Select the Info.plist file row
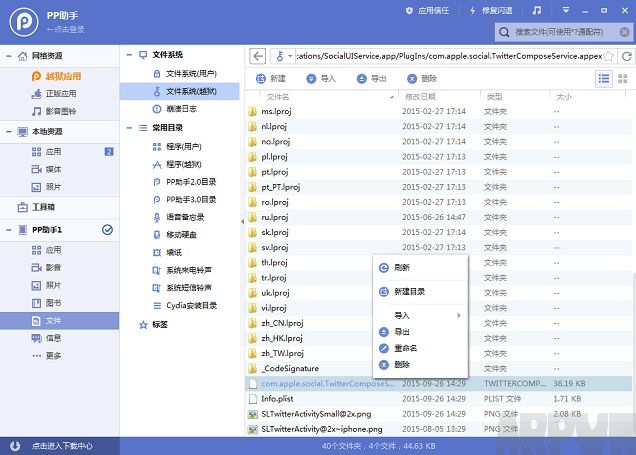This screenshot has height=455, width=636. (439, 399)
